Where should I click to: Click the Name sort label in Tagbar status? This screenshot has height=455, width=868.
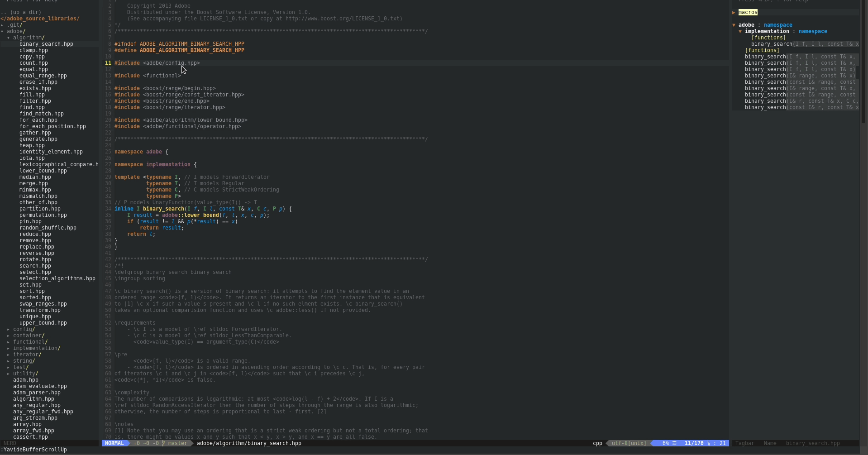(770, 443)
